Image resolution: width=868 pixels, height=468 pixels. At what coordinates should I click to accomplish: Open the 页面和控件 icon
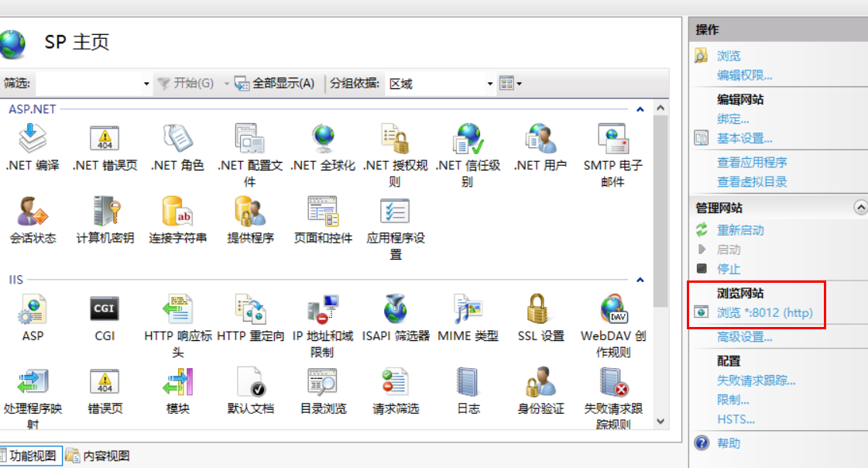pos(323,211)
